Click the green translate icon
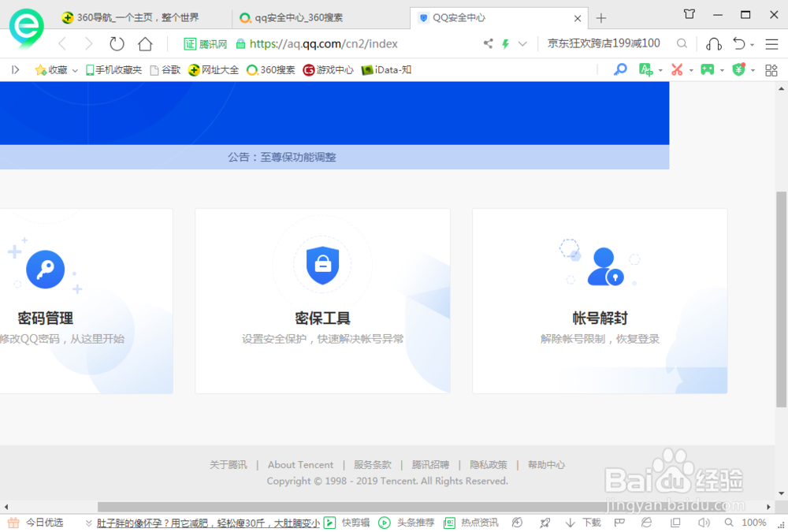Screen dimensions: 788x532 [x=645, y=70]
